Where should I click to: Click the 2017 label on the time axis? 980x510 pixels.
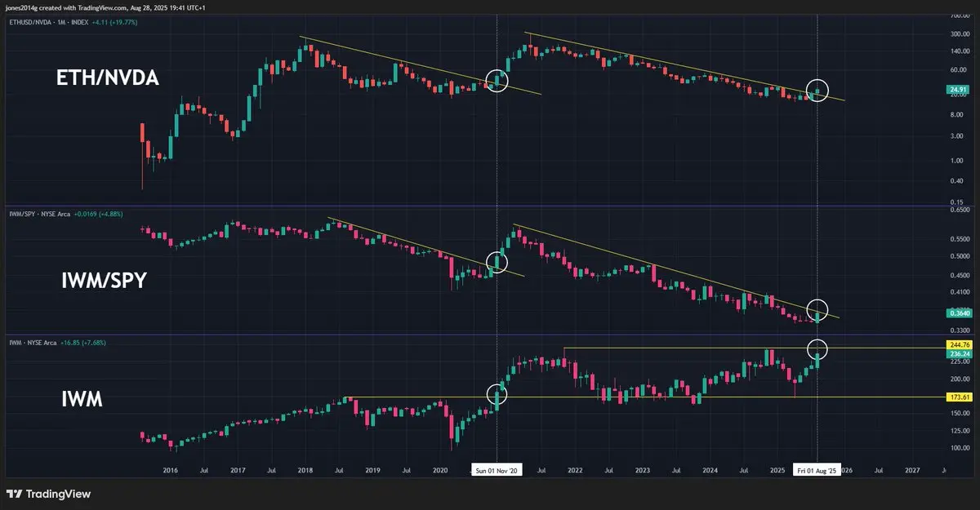tap(238, 471)
